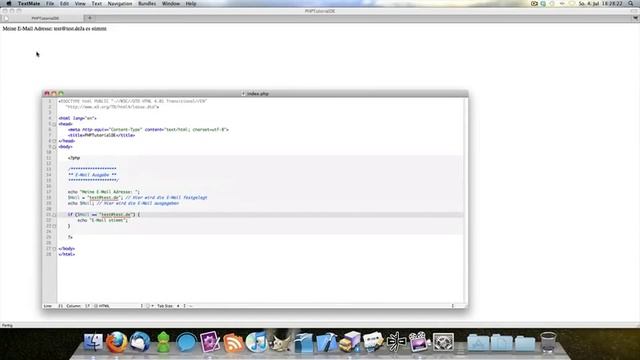Click the teal round status menu icon
This screenshot has width=640, height=360.
point(543,3)
